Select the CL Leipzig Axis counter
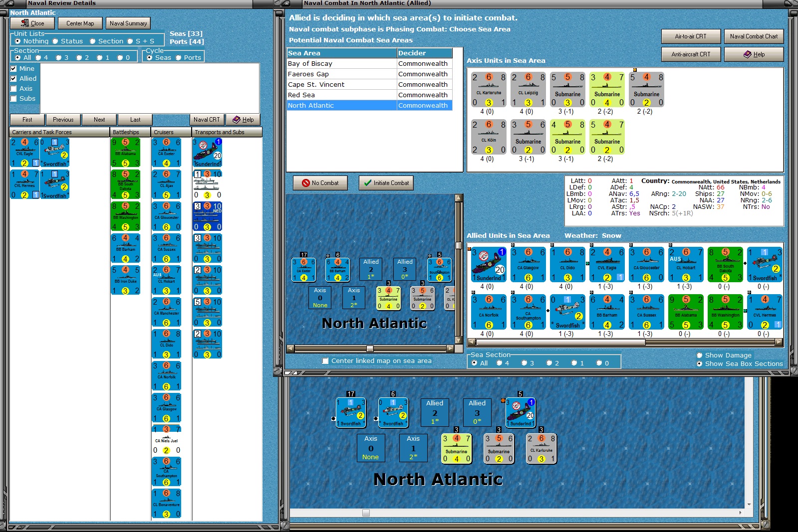 pos(529,90)
